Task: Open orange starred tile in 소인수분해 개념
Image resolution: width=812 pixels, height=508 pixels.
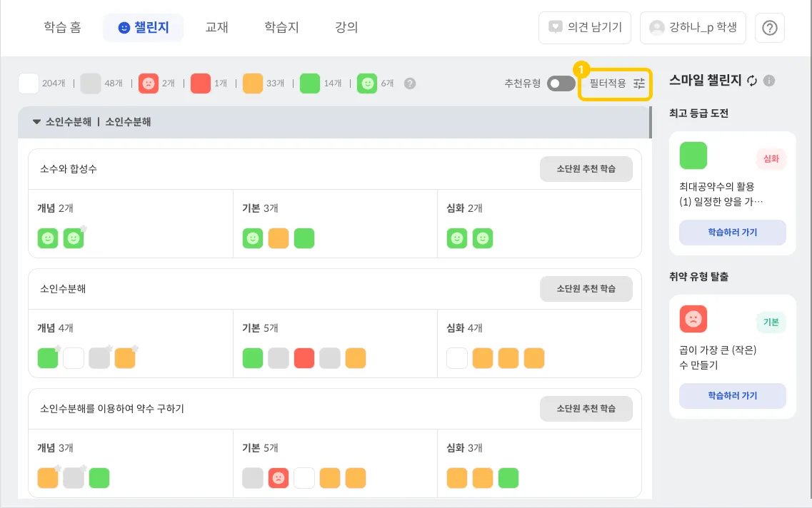Action: [x=125, y=358]
